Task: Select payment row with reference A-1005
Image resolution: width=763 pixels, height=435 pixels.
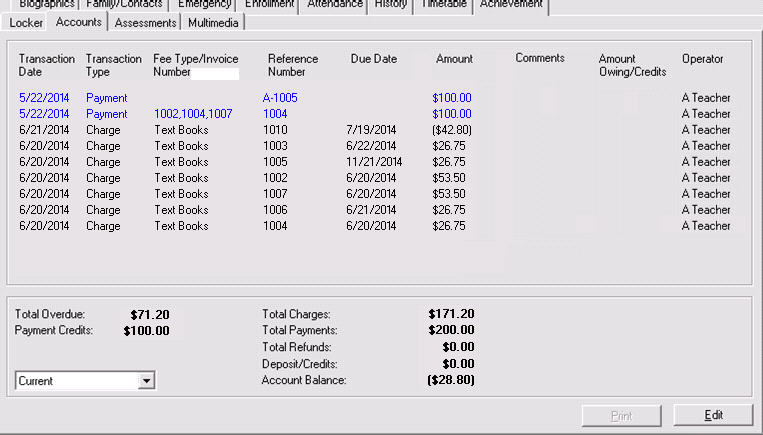Action: point(280,98)
